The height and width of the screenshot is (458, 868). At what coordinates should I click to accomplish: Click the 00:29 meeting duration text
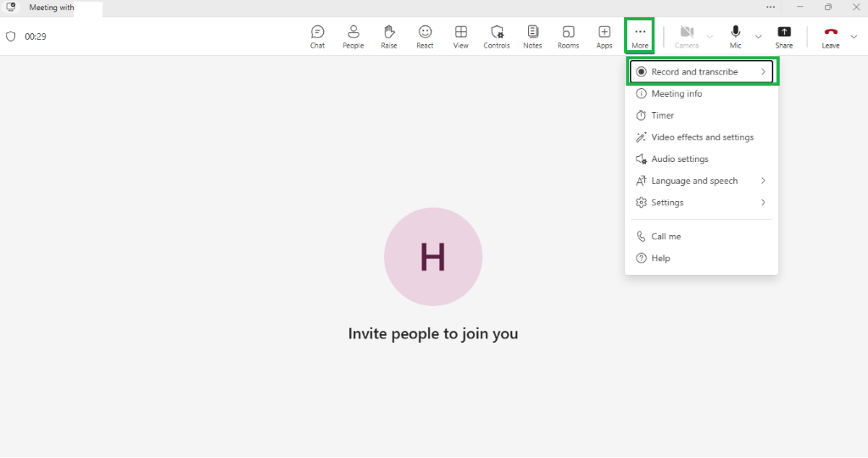36,36
